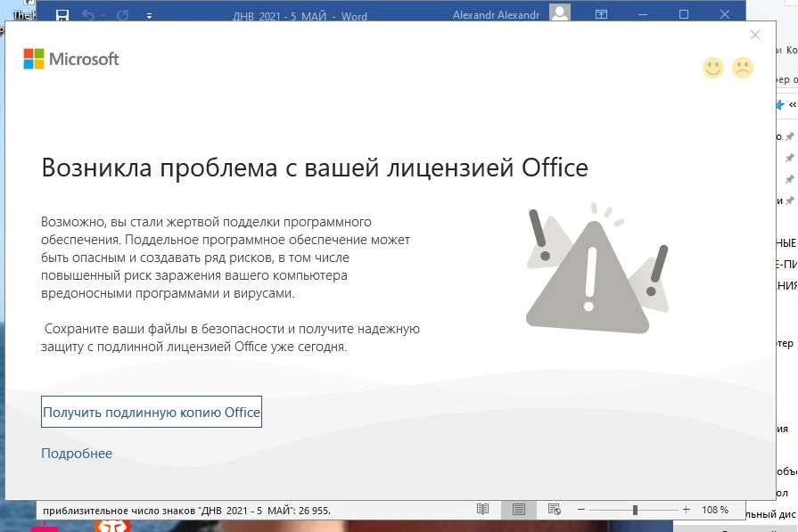Maximize the Word window
Screen dimensions: 798x532
point(684,14)
